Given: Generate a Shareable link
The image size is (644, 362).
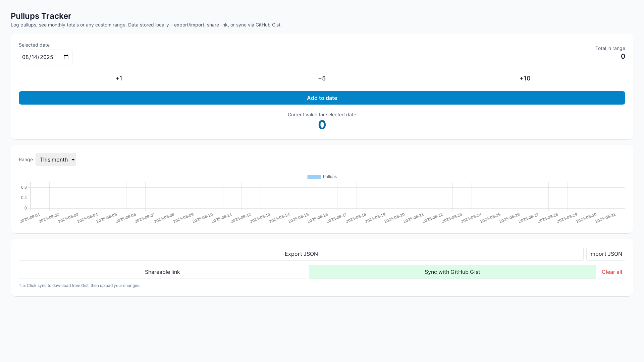Looking at the screenshot, I should (x=162, y=272).
